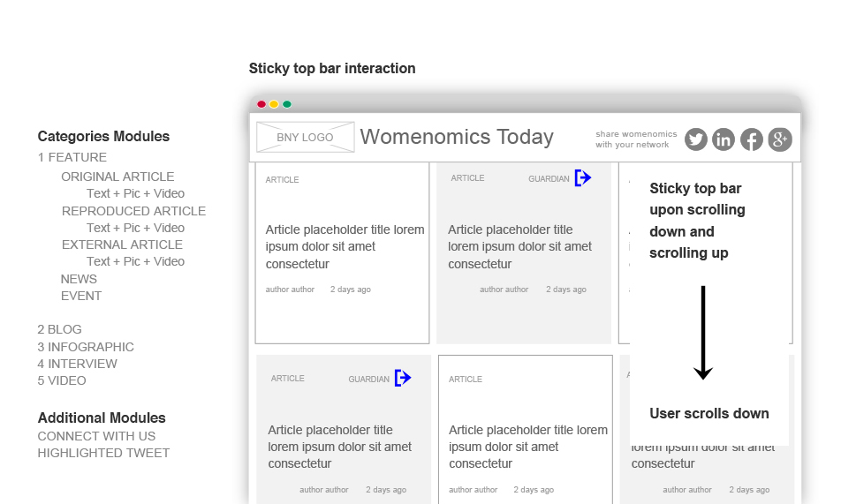Click the Twitter share icon
The image size is (841, 504).
pos(696,139)
